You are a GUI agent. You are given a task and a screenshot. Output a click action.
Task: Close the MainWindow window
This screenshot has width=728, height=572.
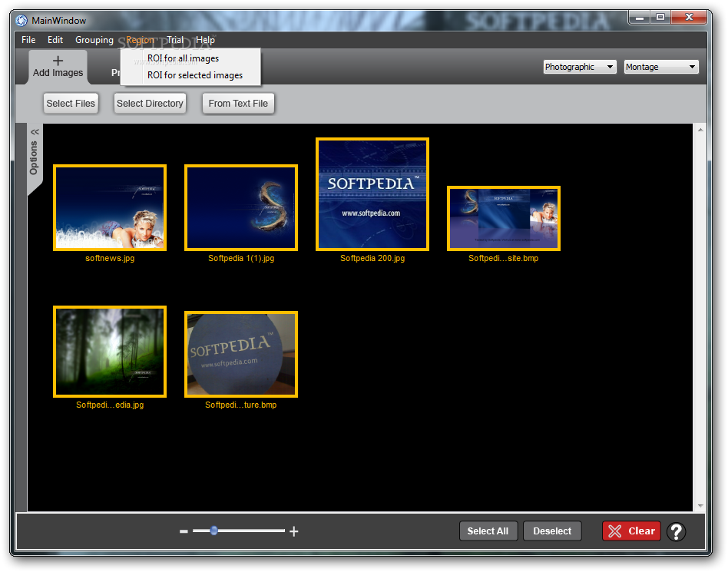point(690,18)
